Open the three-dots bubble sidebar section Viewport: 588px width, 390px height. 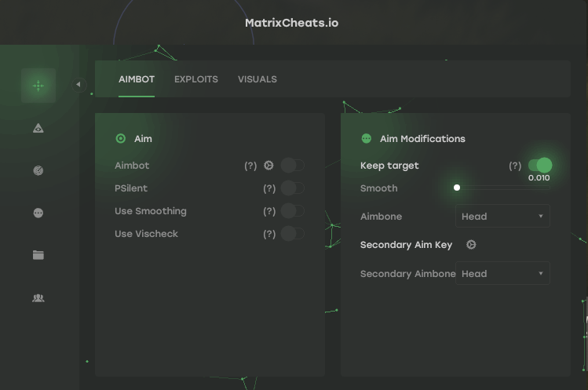[x=38, y=213]
